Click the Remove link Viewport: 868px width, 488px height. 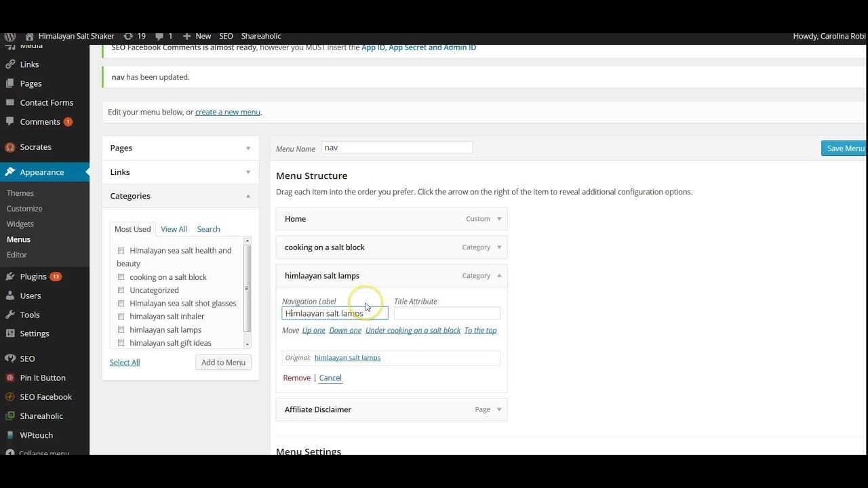coord(296,378)
